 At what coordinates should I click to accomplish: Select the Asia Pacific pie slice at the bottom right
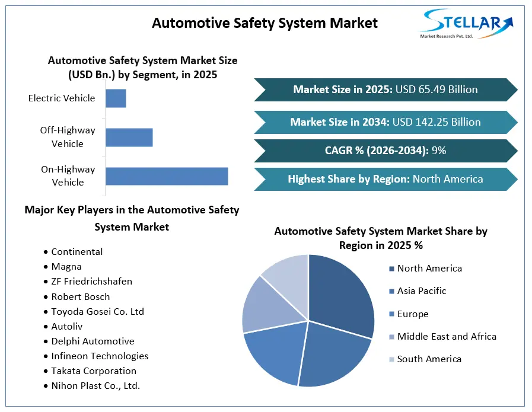(x=334, y=354)
